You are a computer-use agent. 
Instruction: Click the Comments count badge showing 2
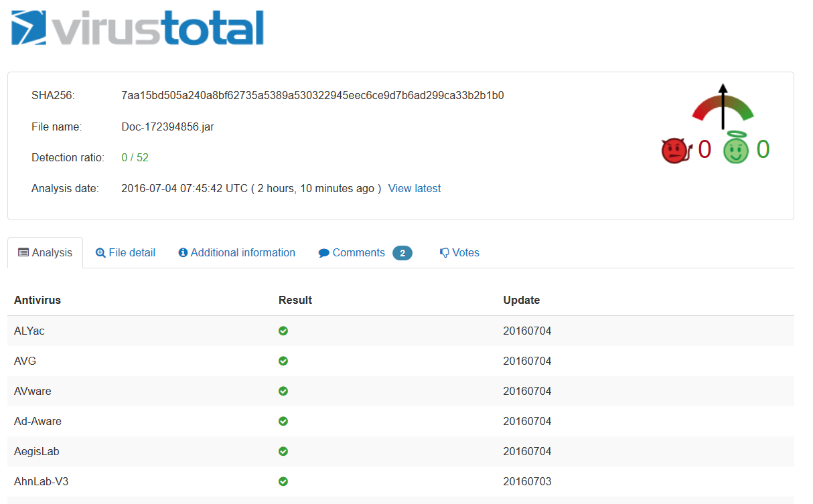pyautogui.click(x=402, y=253)
